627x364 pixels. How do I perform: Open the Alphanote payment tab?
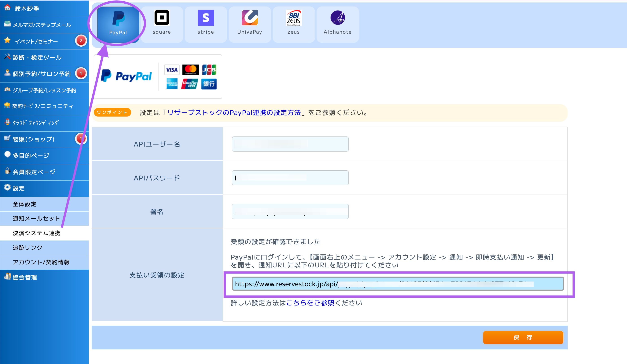point(338,24)
